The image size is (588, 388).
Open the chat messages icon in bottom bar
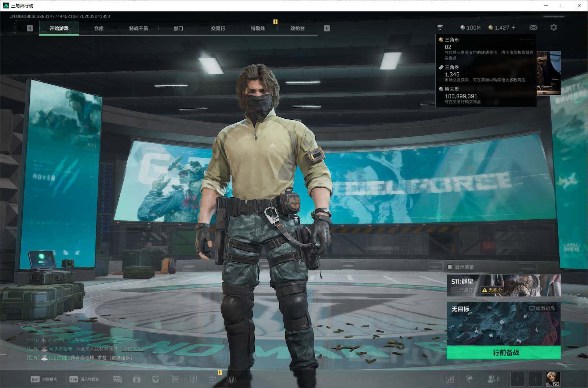coord(117,379)
